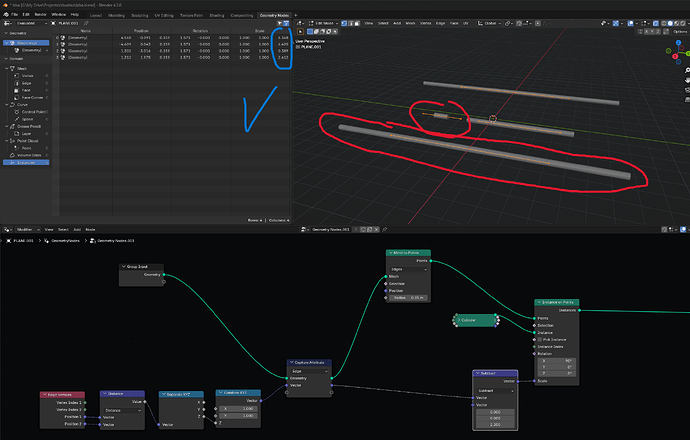Open the Render menu
The width and height of the screenshot is (690, 440).
pos(40,15)
